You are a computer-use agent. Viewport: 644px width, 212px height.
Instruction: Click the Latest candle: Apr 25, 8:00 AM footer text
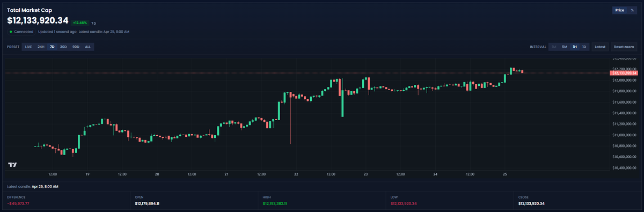[33, 186]
